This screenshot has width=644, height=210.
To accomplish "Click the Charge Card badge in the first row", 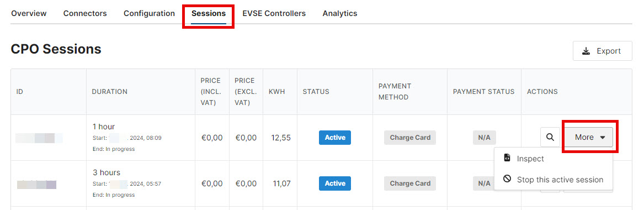I will pos(410,138).
